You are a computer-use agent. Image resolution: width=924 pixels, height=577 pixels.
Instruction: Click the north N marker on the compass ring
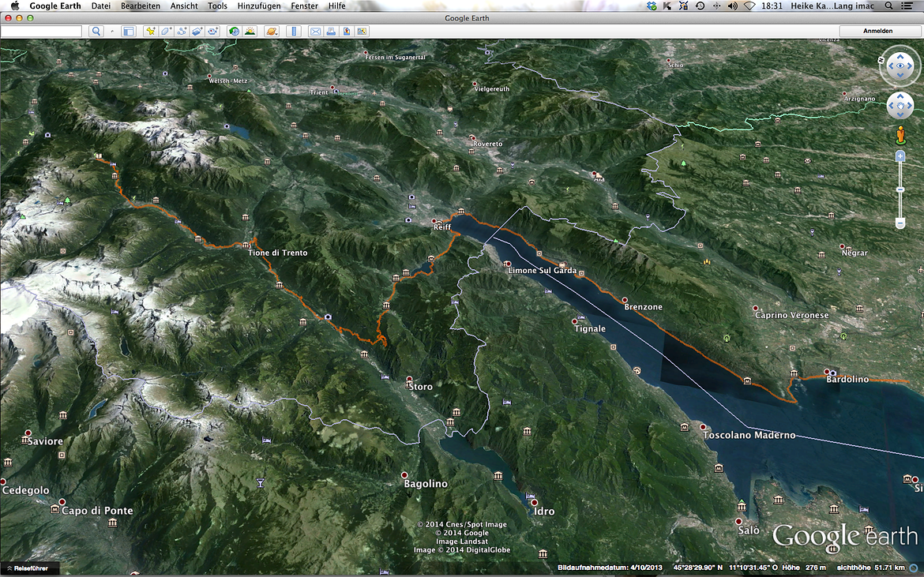point(881,60)
